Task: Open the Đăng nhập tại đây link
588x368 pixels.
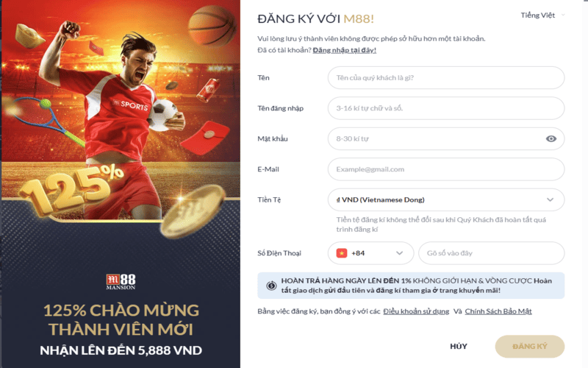Action: 344,50
